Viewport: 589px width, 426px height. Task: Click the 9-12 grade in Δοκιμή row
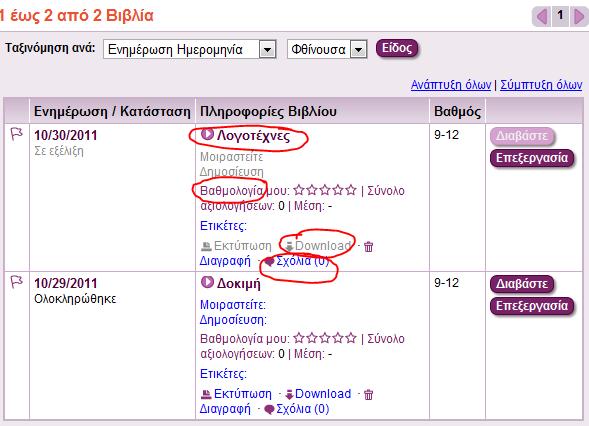point(447,283)
